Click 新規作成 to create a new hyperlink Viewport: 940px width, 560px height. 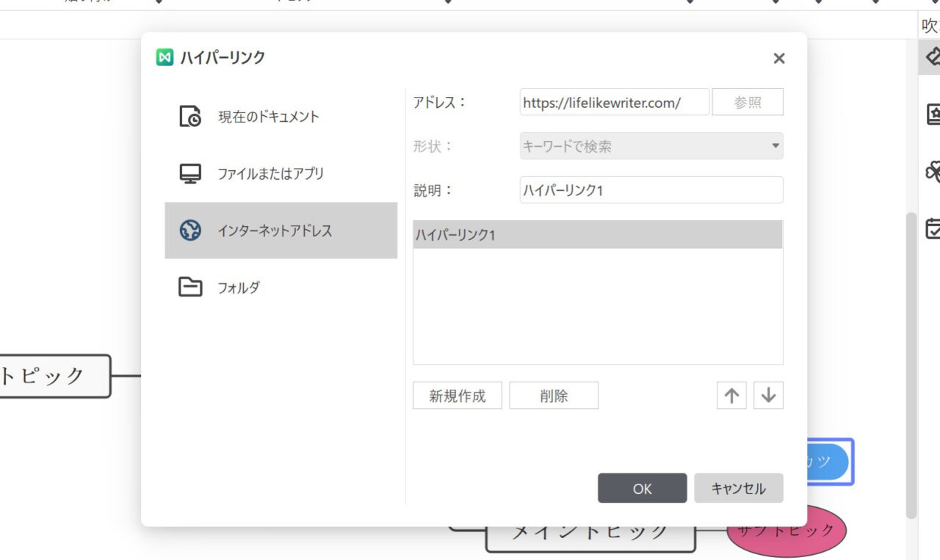[457, 395]
